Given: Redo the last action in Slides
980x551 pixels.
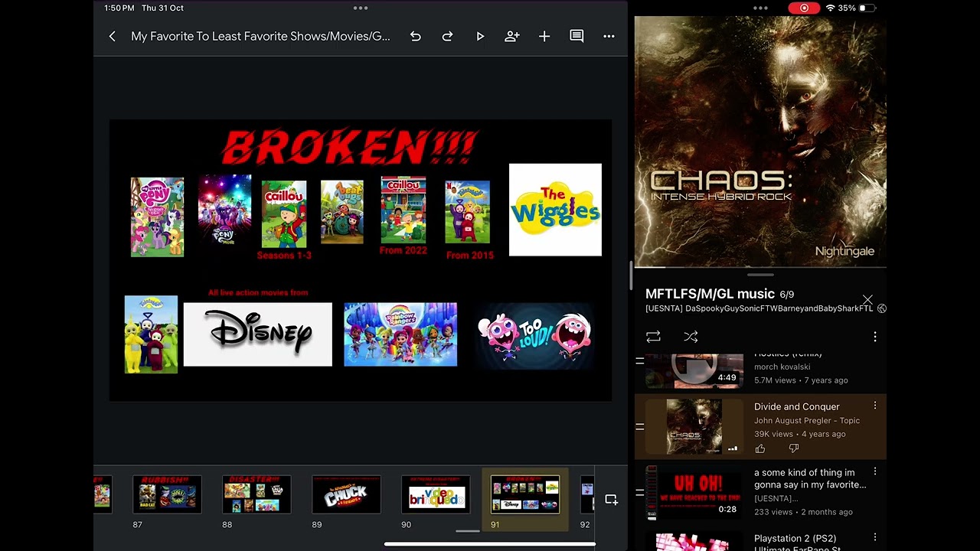Looking at the screenshot, I should point(447,36).
